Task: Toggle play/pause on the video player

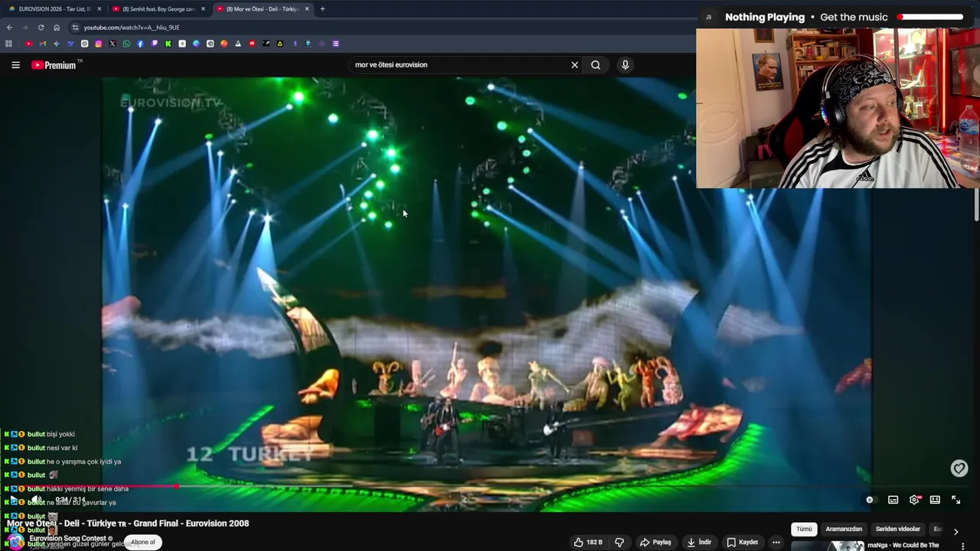Action: coord(14,500)
